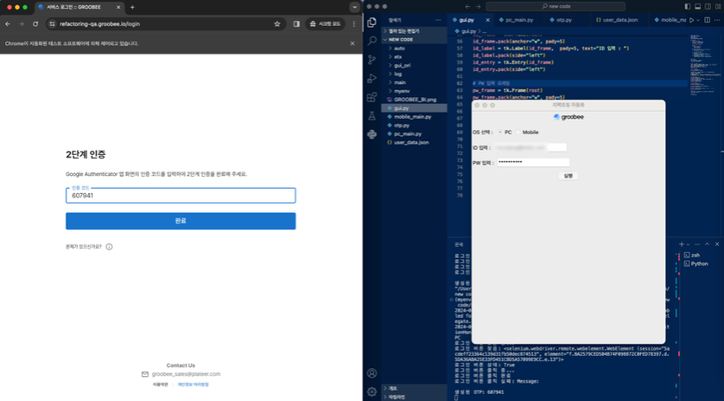Click the 인증 코드 input field
724x401 pixels.
click(x=181, y=195)
